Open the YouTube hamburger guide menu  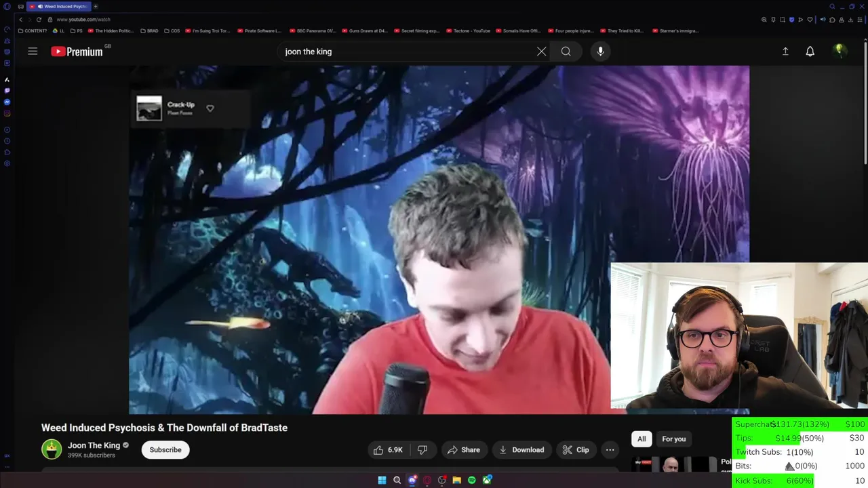33,52
